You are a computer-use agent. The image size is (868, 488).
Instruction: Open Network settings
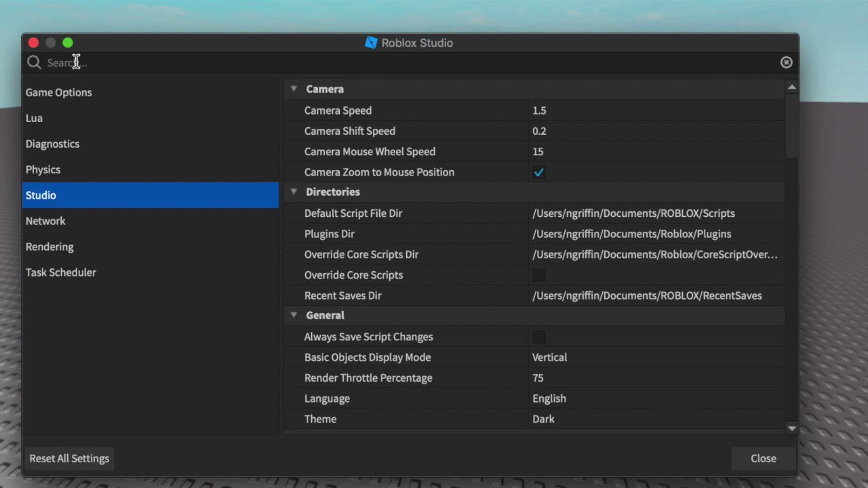tap(150, 221)
